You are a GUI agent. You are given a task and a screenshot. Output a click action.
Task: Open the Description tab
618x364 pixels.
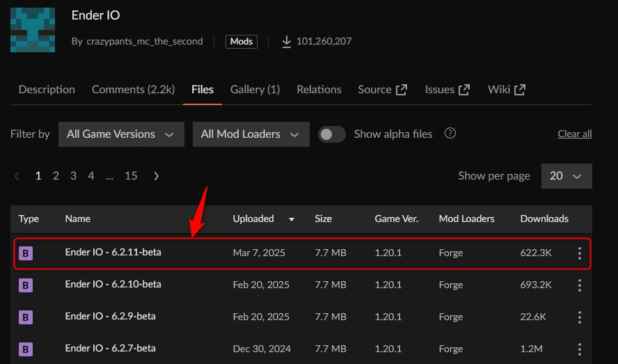[x=47, y=90]
